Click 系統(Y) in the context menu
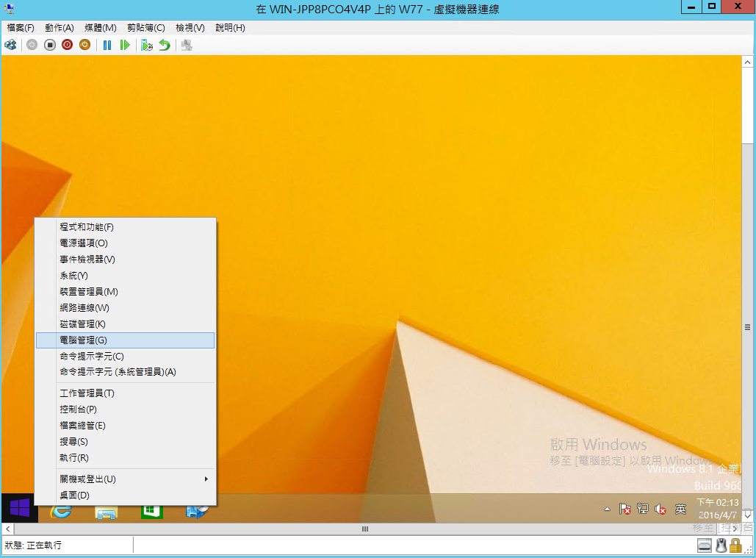The width and height of the screenshot is (756, 558). (x=126, y=276)
